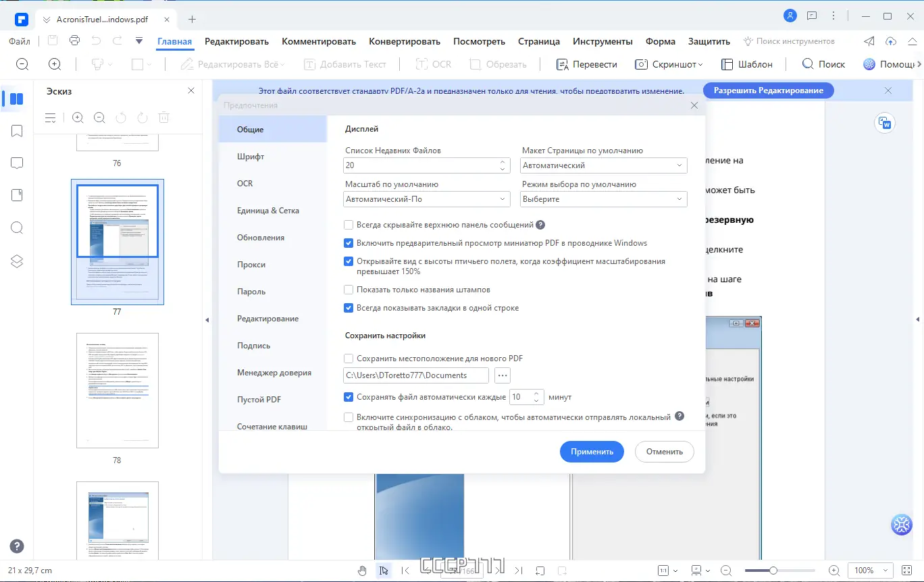Open the quick access toolbar dropdown arrow

pyautogui.click(x=139, y=41)
